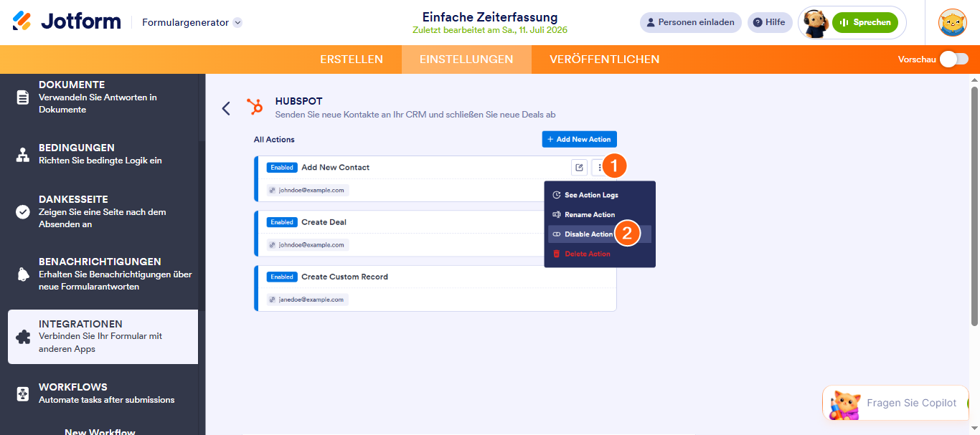Click Enabled badge on Create Custom Record

coord(282,277)
